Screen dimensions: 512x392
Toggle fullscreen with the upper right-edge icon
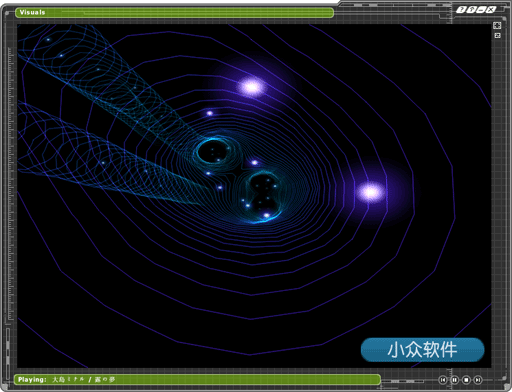tap(497, 26)
